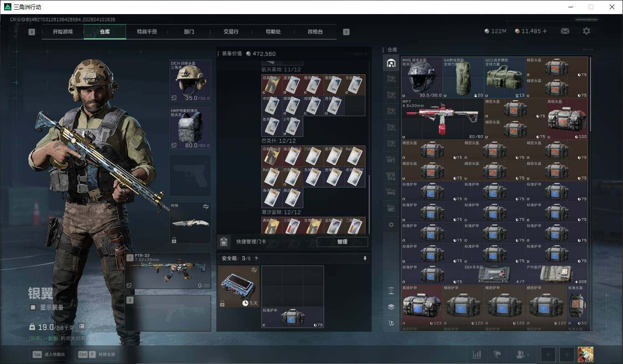This screenshot has width=623, height=364.
Task: Click the E key hint after 改枪台
Action: pyautogui.click(x=346, y=32)
